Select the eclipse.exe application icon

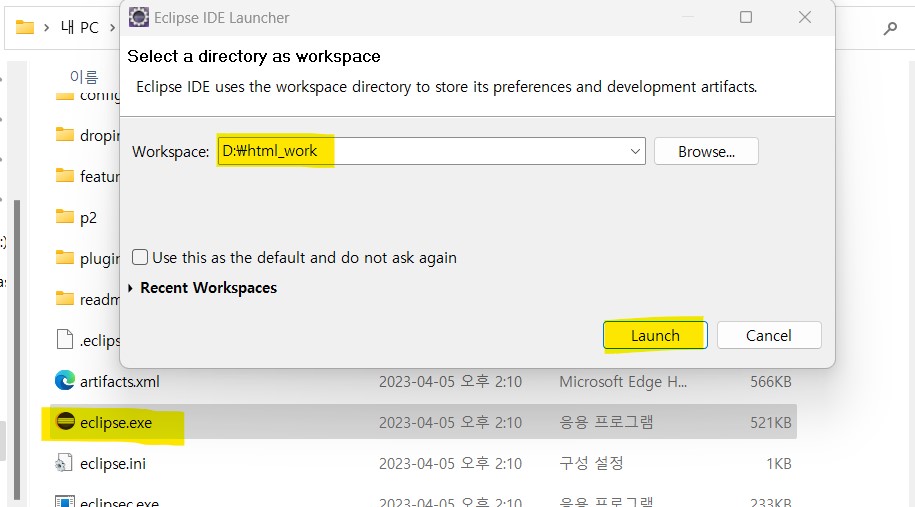(65, 421)
